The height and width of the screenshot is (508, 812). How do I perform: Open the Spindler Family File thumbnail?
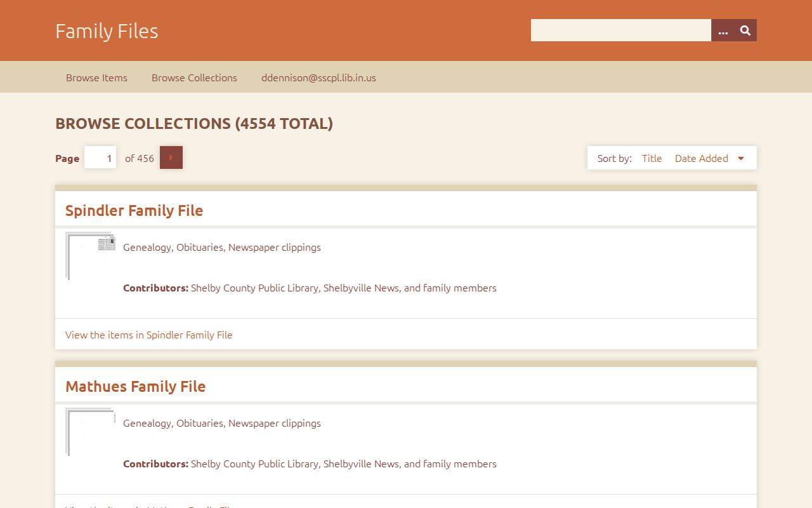pyautogui.click(x=90, y=255)
